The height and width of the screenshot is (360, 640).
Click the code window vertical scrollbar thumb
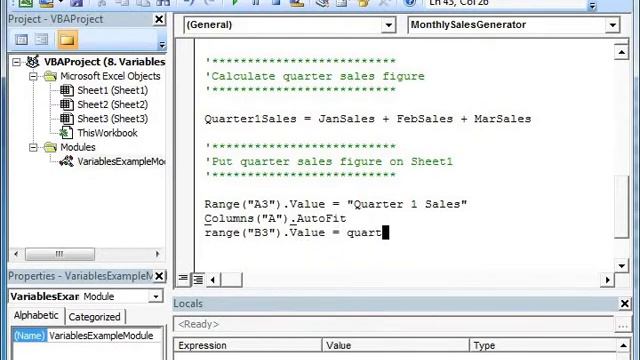[621, 206]
